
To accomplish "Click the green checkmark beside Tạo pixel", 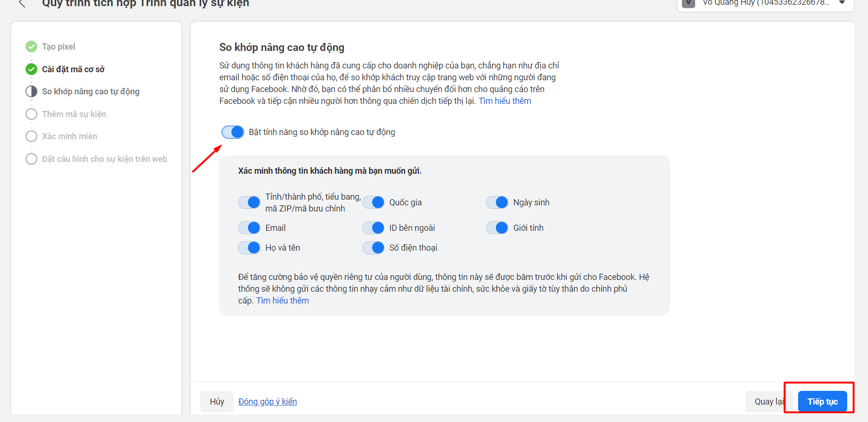I will [31, 46].
